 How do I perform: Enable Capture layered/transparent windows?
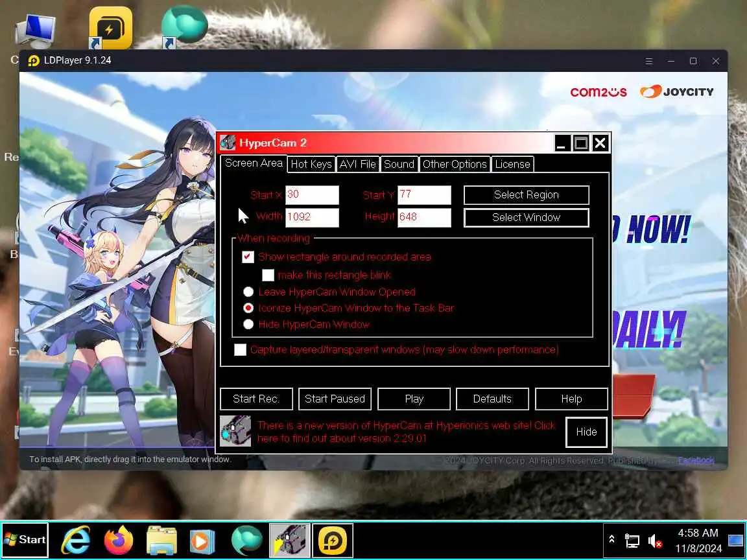coord(240,349)
